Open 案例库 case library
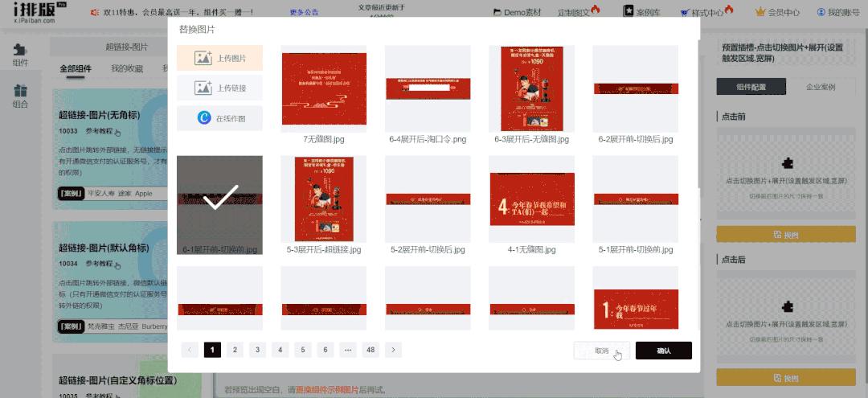The image size is (868, 398). (642, 11)
